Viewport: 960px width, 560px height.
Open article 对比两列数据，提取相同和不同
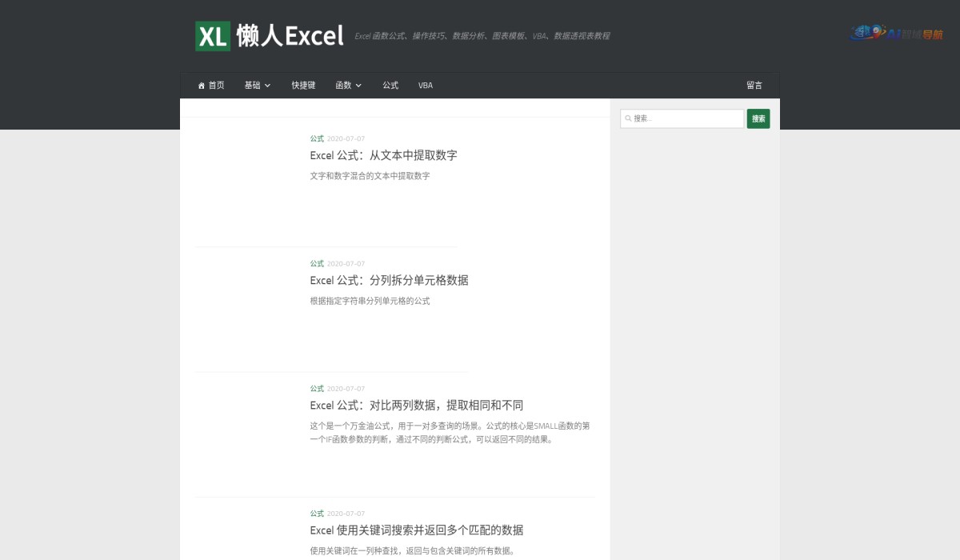(417, 405)
